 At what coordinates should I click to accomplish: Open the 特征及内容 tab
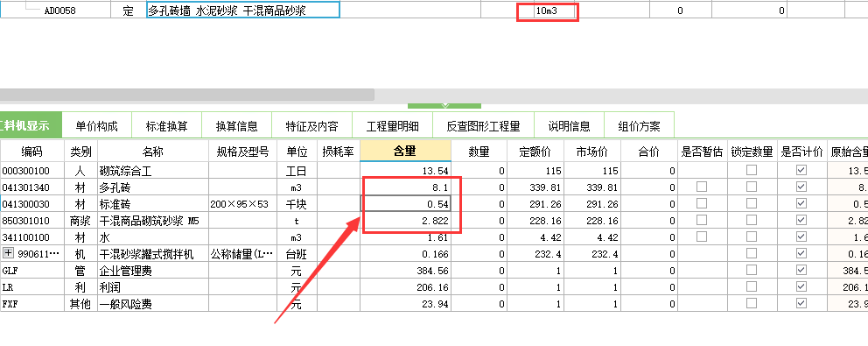[311, 126]
